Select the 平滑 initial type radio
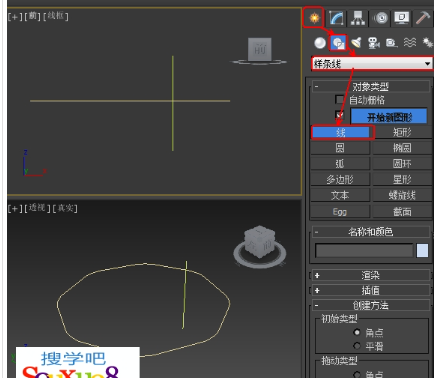 [357, 346]
